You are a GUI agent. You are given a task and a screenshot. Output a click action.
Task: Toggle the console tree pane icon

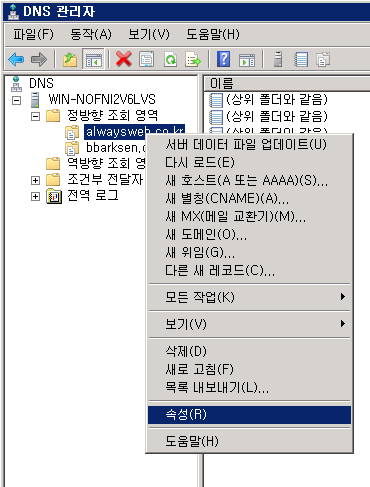tap(93, 60)
